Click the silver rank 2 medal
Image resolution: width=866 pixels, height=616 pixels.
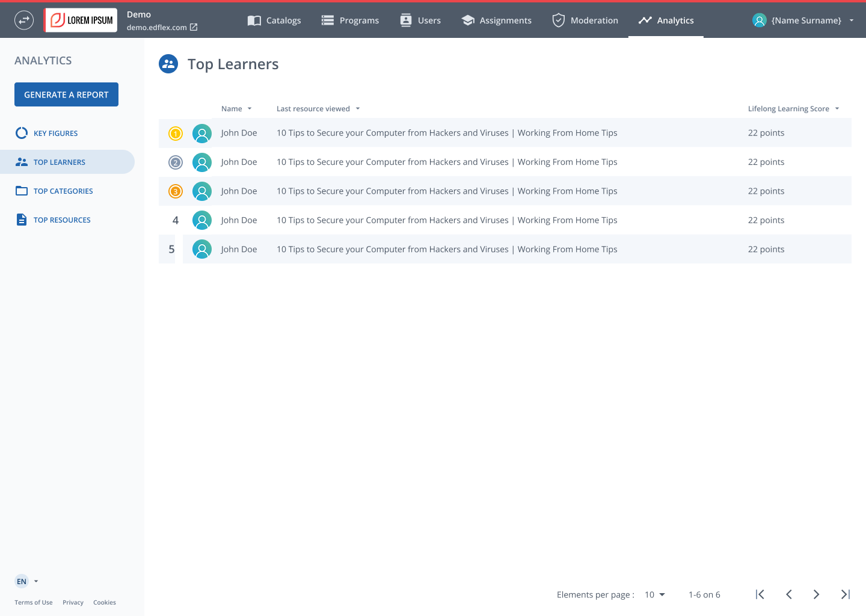[x=176, y=162]
